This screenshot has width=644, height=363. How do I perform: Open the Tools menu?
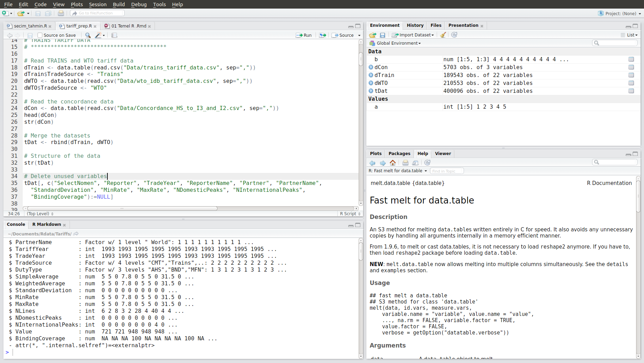pyautogui.click(x=159, y=4)
